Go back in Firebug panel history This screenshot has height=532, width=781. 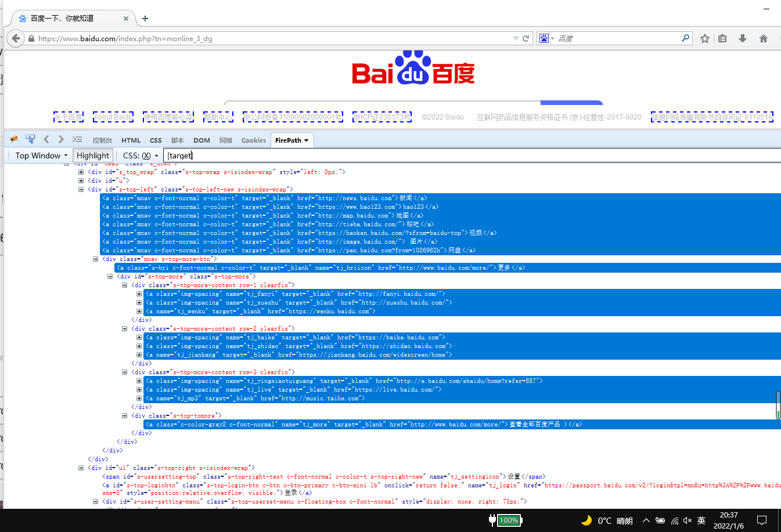point(46,139)
